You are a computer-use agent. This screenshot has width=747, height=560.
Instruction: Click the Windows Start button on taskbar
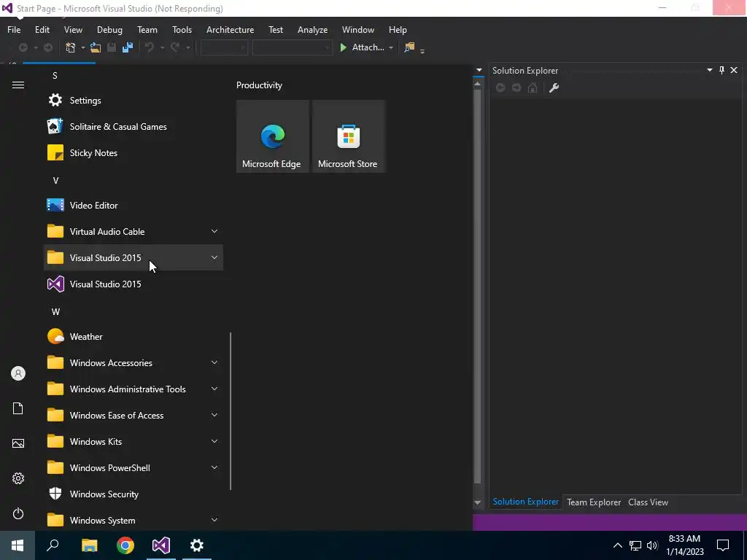pos(18,545)
